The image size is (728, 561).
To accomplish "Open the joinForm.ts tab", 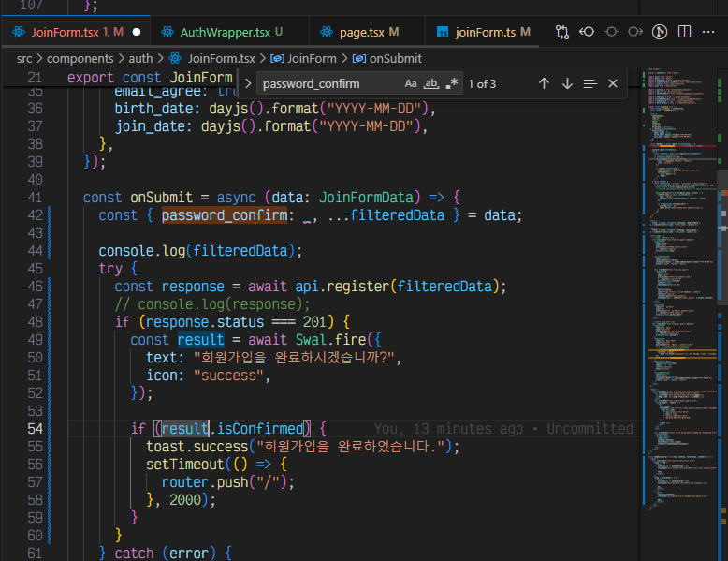I will tap(483, 32).
